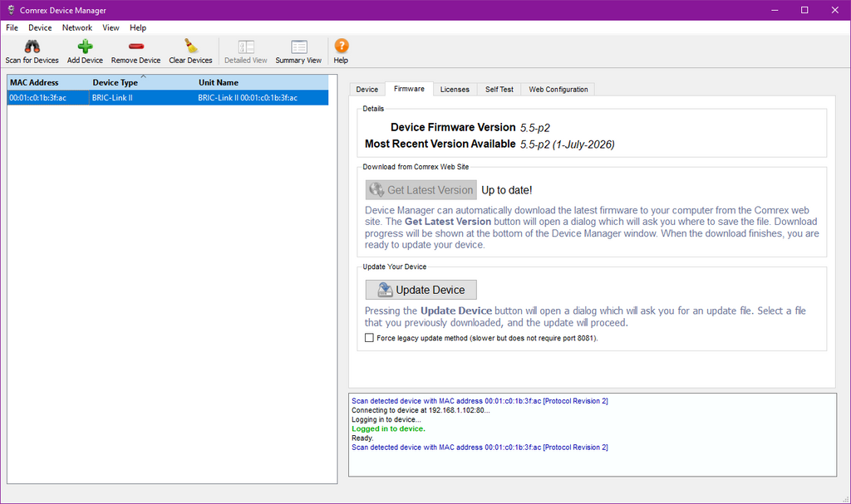Click the Scan for Devices binoculars icon
Viewport: 851px width, 504px height.
pos(32,46)
